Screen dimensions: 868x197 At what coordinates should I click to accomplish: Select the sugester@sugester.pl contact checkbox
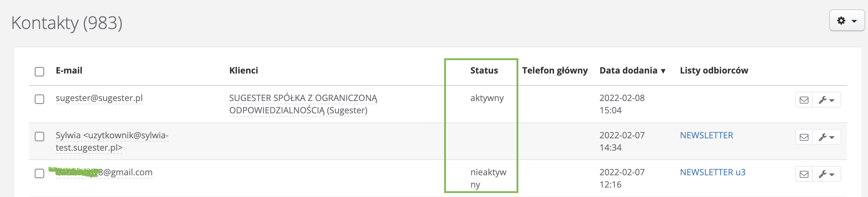(x=39, y=99)
